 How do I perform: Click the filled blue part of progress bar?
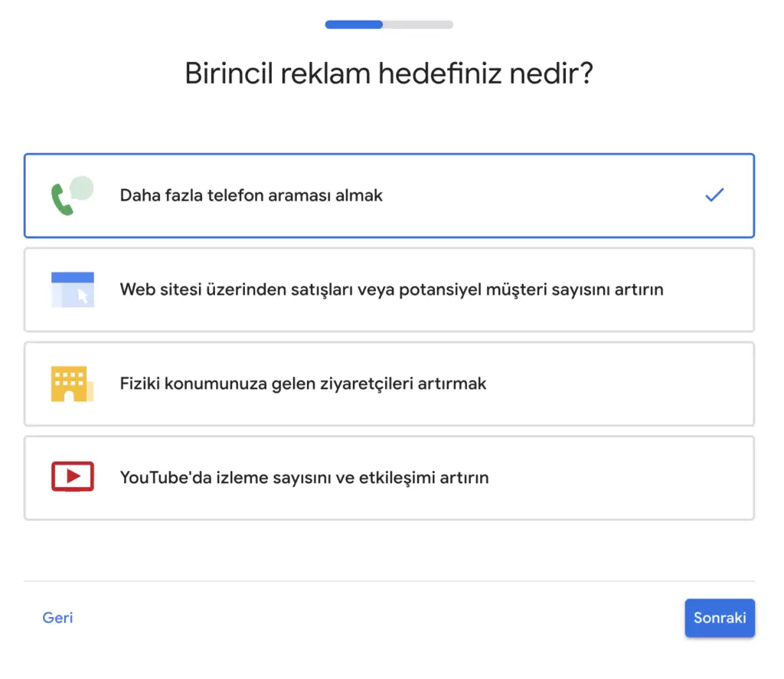354,24
